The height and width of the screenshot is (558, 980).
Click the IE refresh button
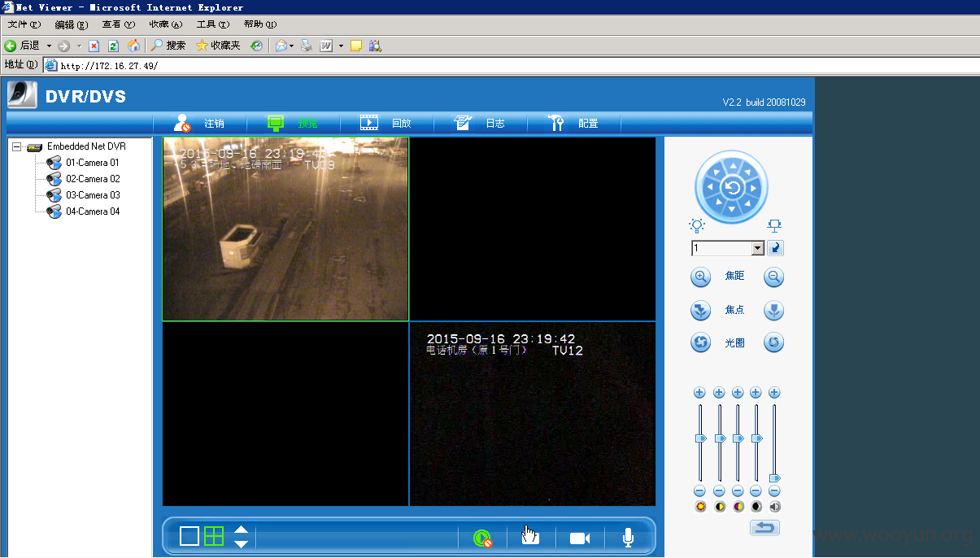click(x=113, y=46)
